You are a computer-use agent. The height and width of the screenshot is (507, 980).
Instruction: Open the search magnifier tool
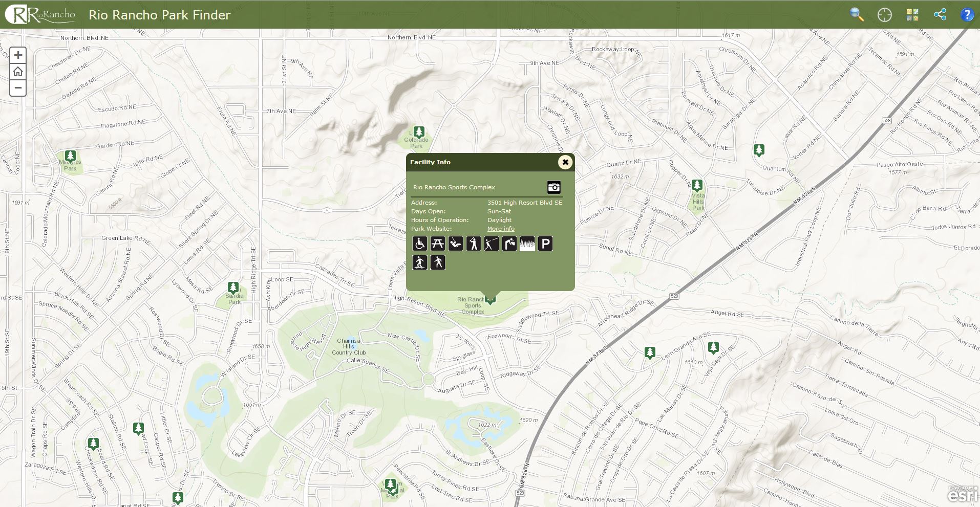click(x=857, y=14)
